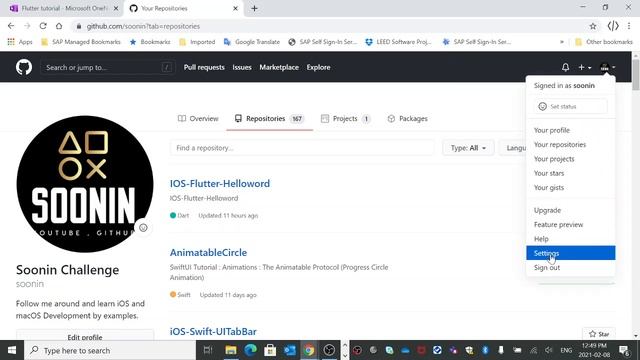Open the Bluetooth tray icon

(x=485, y=350)
